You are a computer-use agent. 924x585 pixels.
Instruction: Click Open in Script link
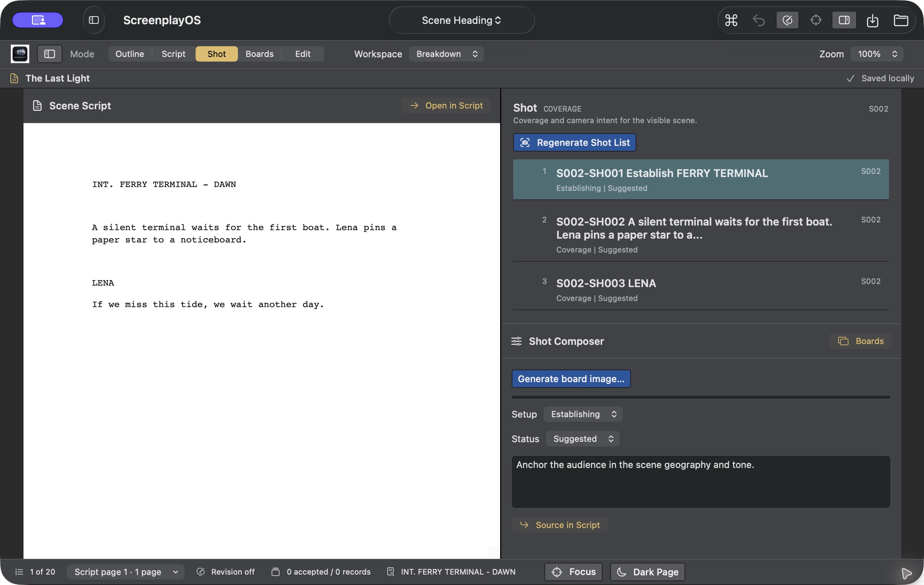(446, 105)
